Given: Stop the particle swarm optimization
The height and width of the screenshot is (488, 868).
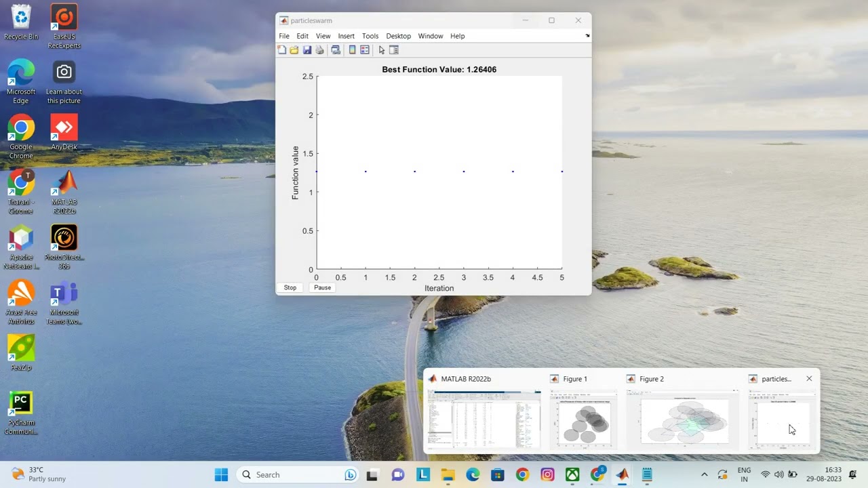Looking at the screenshot, I should (290, 287).
